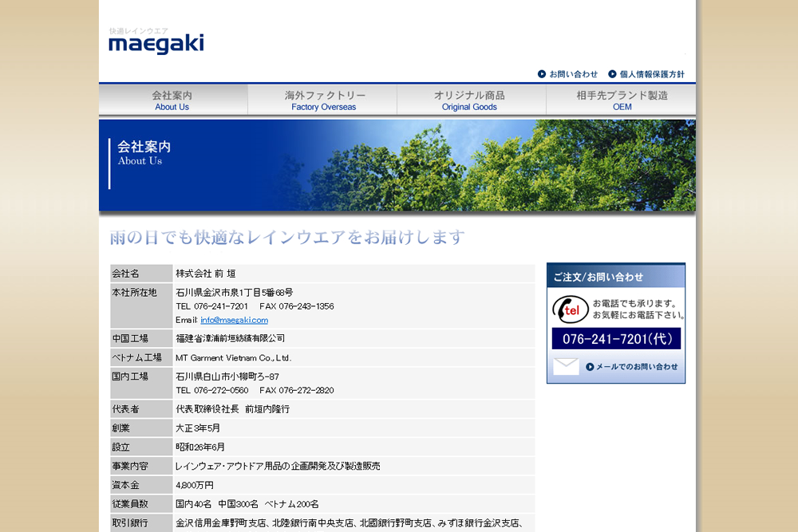The height and width of the screenshot is (532, 798).
Task: Open the 海外ファクトリー Factory Overseas menu
Action: [322, 100]
